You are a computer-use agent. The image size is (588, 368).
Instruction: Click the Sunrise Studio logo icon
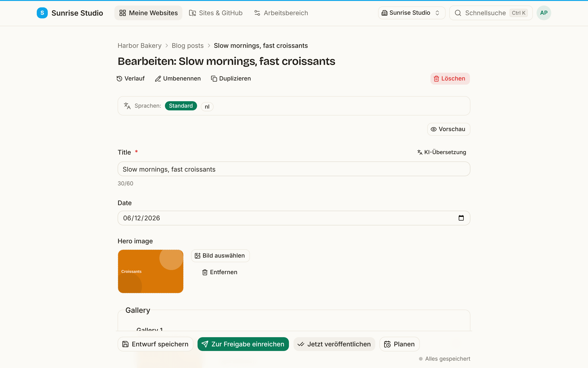click(x=42, y=13)
